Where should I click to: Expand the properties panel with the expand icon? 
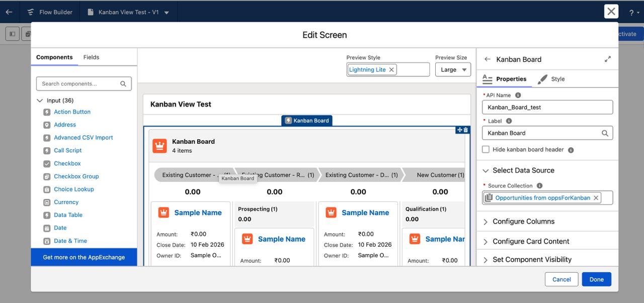[x=607, y=59]
